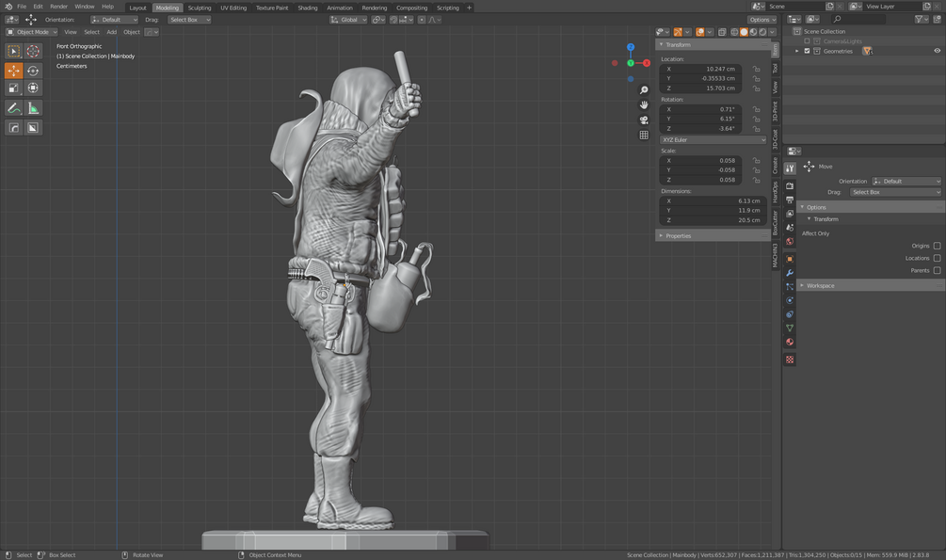Screen dimensions: 946x560
Task: Click the Blender logo menu
Action: (x=8, y=7)
